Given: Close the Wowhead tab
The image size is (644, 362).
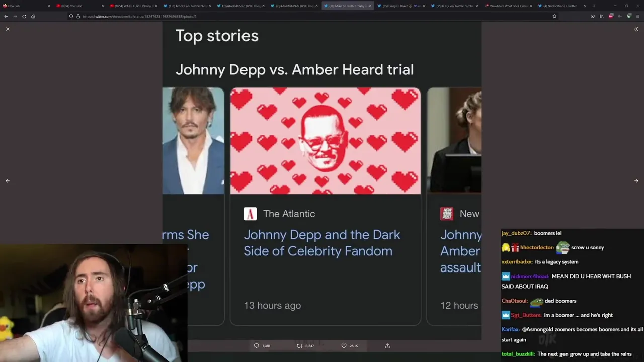Looking at the screenshot, I should click(531, 6).
